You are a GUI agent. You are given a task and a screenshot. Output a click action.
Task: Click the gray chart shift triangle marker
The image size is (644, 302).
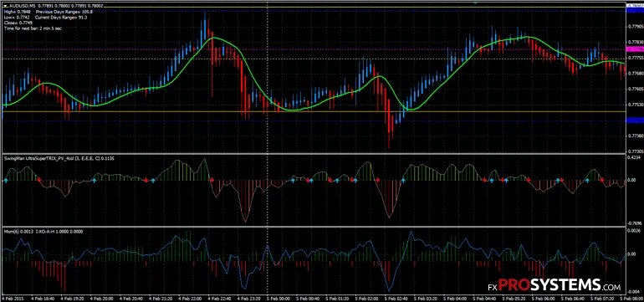[x=475, y=3]
